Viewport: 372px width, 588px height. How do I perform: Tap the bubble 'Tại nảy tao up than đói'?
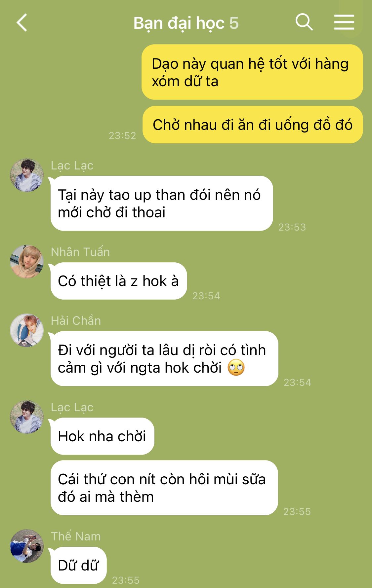tap(162, 203)
